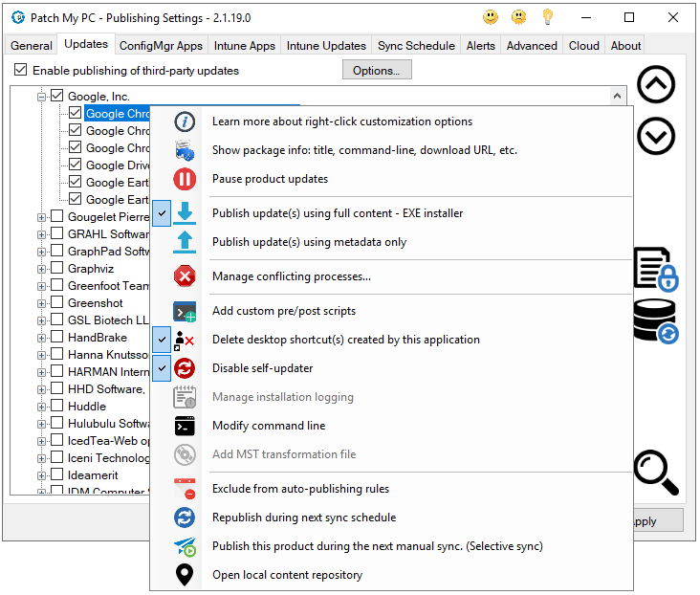This screenshot has height=595, width=700.
Task: Click the red Pause product updates icon
Action: tap(185, 179)
